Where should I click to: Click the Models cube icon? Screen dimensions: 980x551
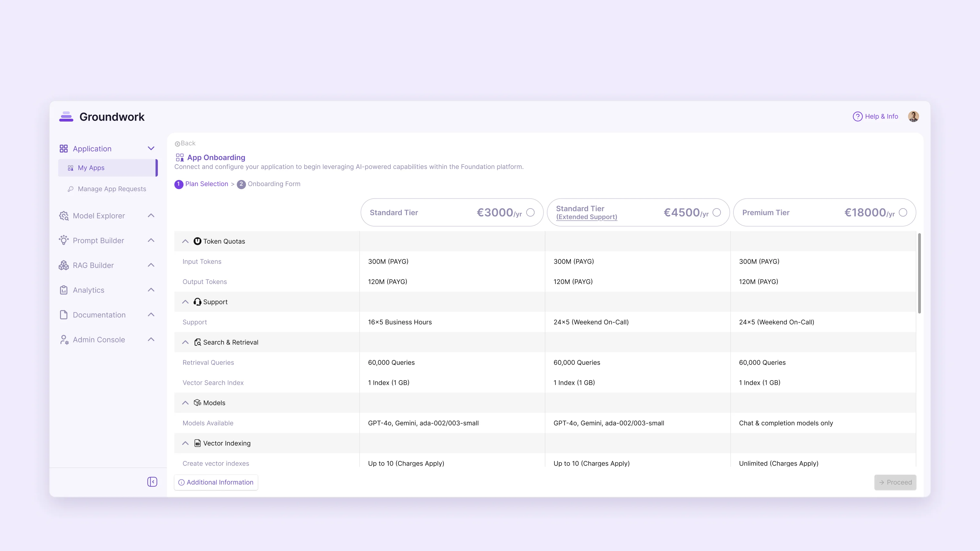197,403
